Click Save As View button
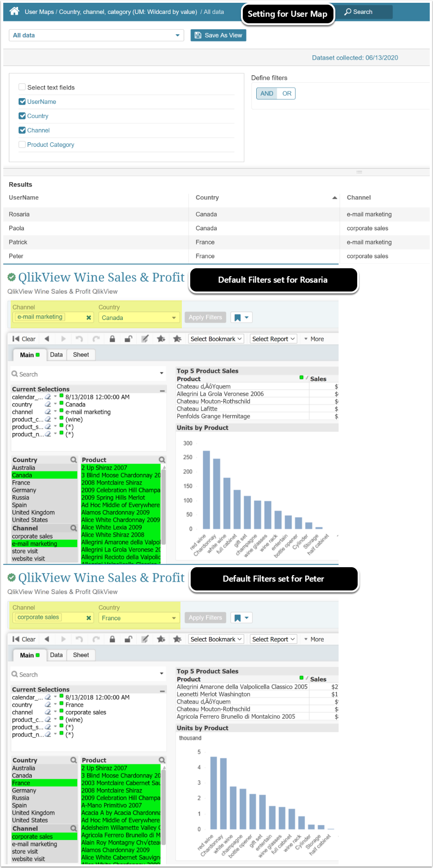 (x=218, y=35)
